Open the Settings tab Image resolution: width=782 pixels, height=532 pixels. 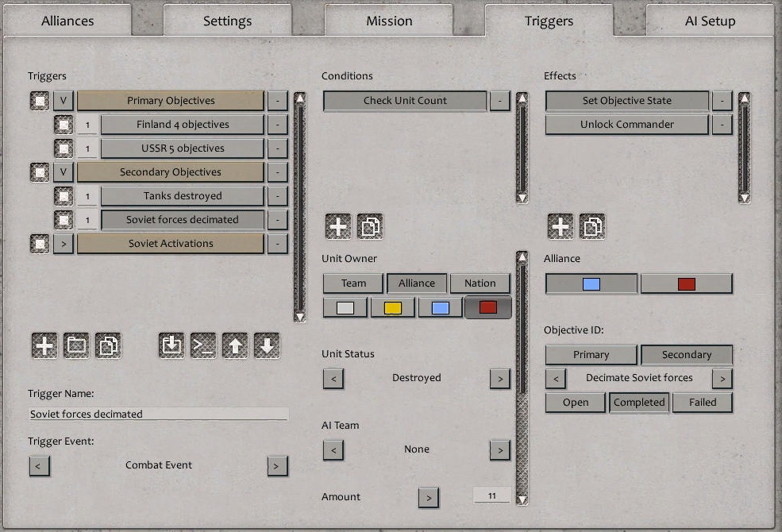pos(227,21)
